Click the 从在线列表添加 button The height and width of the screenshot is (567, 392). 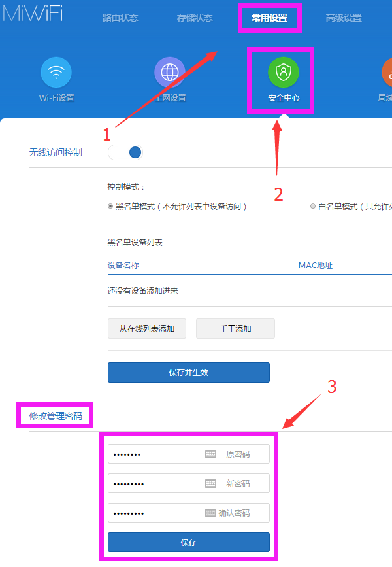coord(146,329)
